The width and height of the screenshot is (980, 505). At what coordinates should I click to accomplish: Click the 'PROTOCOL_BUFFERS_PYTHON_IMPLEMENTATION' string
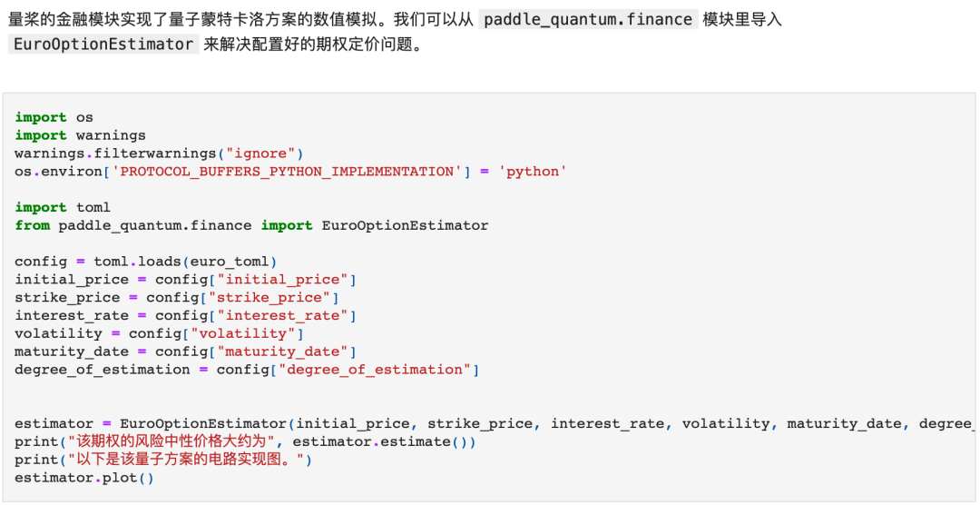(286, 172)
